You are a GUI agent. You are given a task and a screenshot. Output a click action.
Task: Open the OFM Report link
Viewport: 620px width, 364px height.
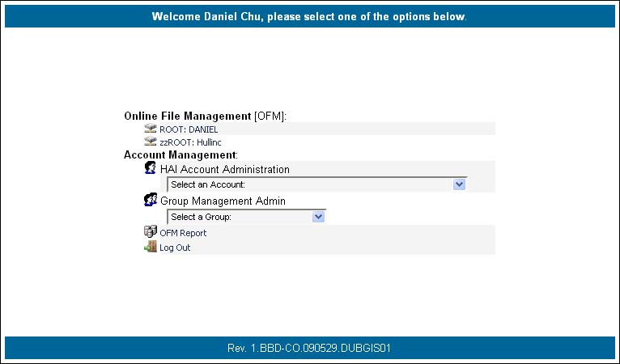coord(183,234)
